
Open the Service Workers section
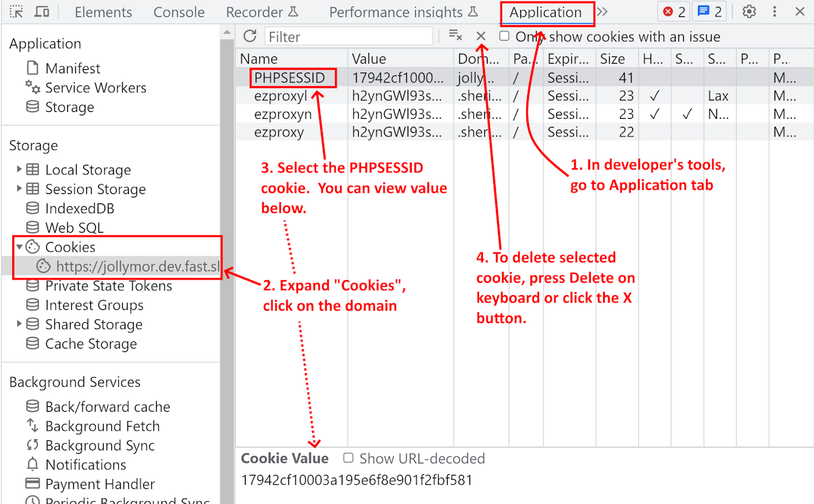[95, 88]
